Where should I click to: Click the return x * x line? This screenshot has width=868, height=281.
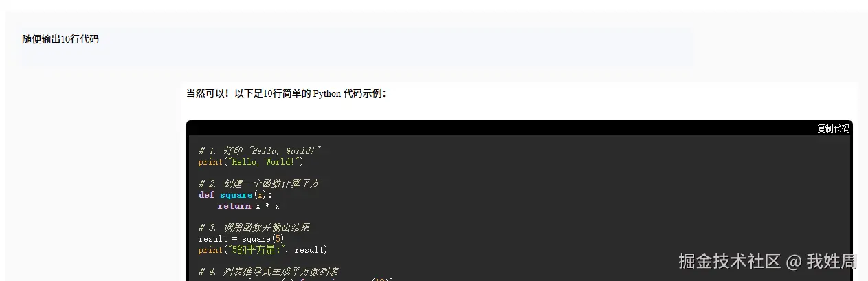(248, 206)
